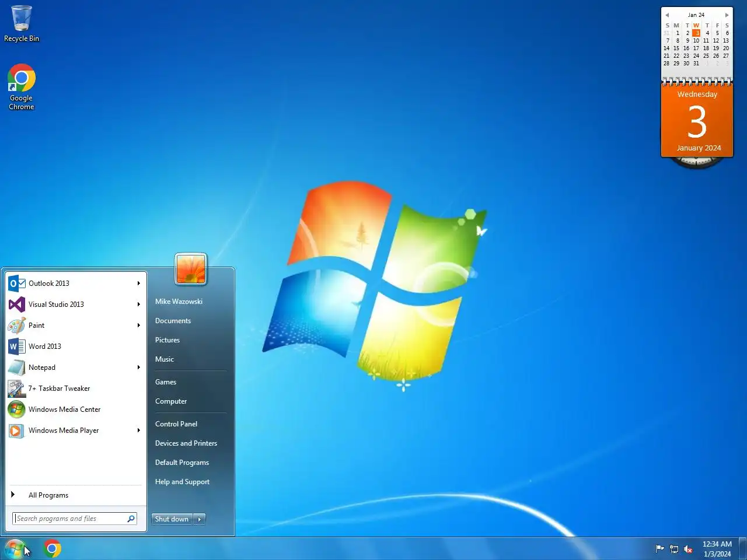This screenshot has height=560, width=747.
Task: Open shut down options arrow
Action: [200, 519]
